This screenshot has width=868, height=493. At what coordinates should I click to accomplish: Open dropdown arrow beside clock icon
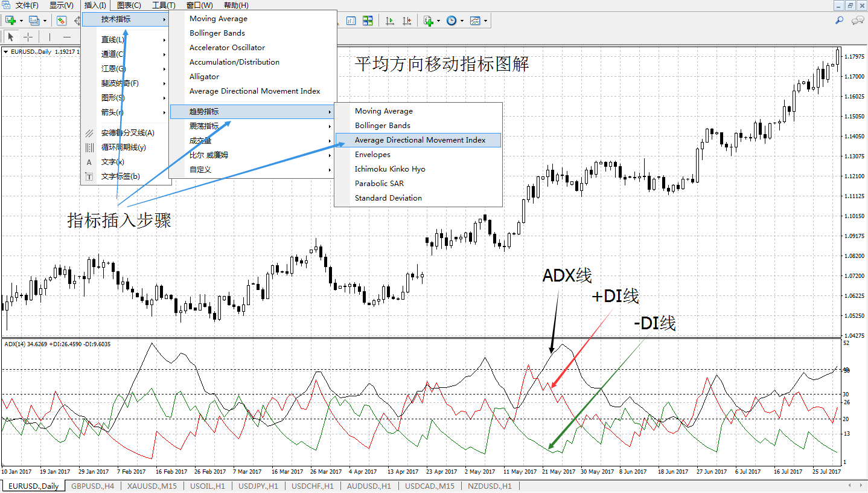462,21
